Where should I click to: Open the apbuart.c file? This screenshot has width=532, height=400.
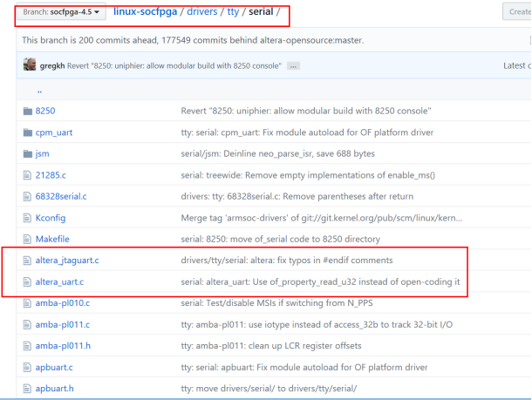click(54, 368)
